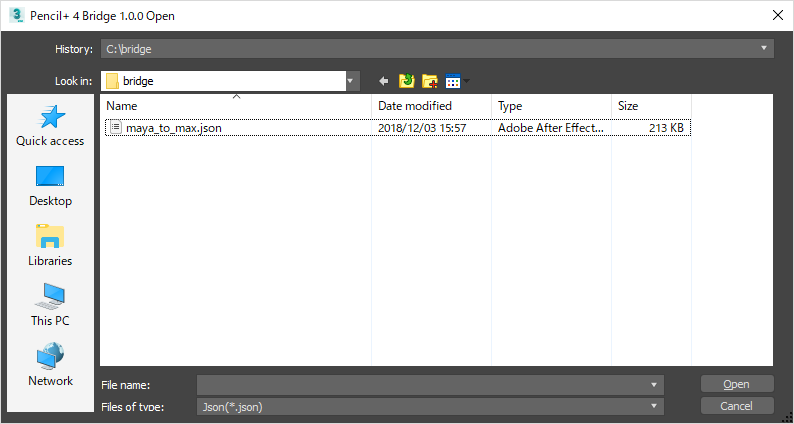Go up one folder level
Image resolution: width=794 pixels, height=424 pixels.
(407, 81)
